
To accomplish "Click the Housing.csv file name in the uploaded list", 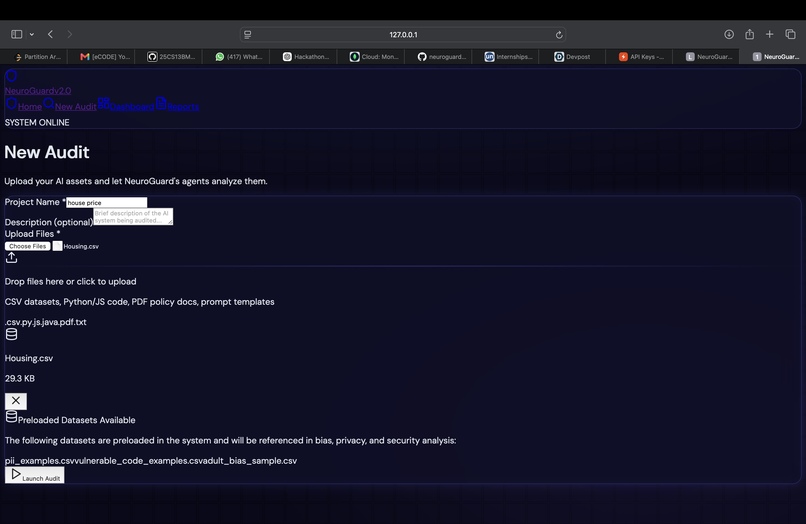I will (x=29, y=358).
